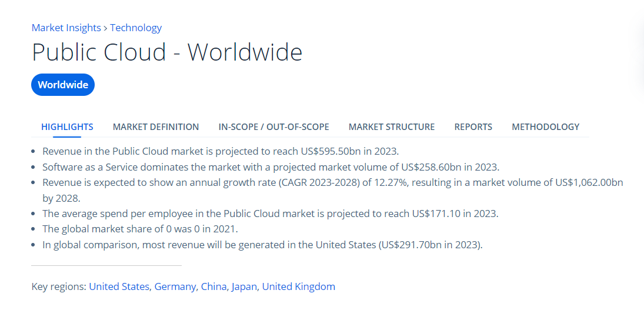Open the Japan key region link
This screenshot has width=644, height=330.
tap(244, 286)
